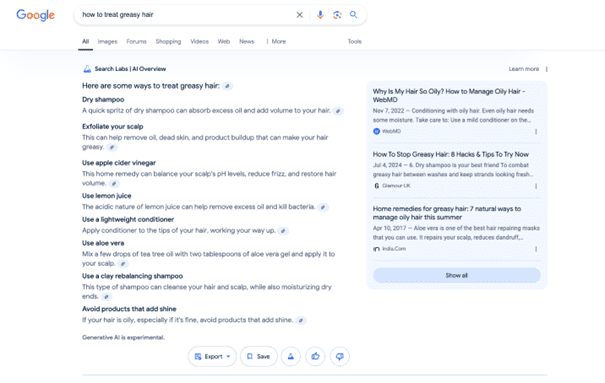Image resolution: width=605 pixels, height=383 pixels.
Task: Switch to the Videos tab
Action: pyautogui.click(x=199, y=42)
